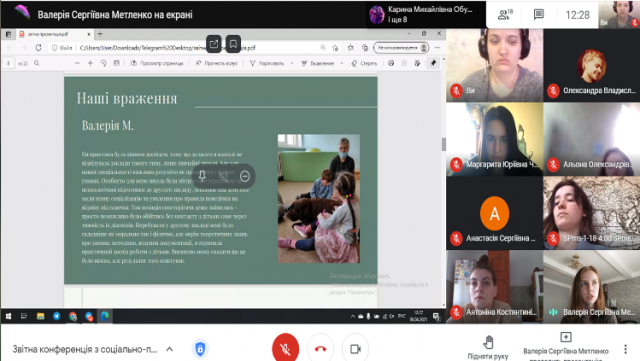Click the Telegram taskbar icon

(x=56, y=316)
